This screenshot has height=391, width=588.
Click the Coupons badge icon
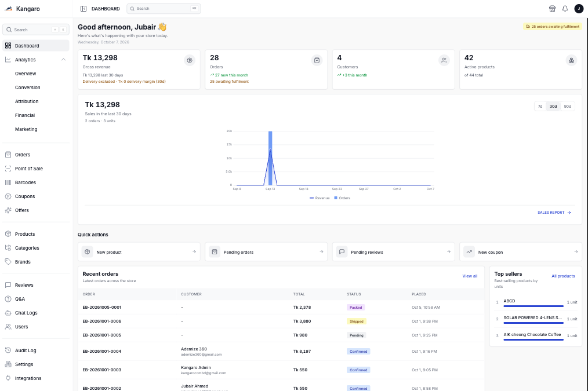tap(8, 196)
